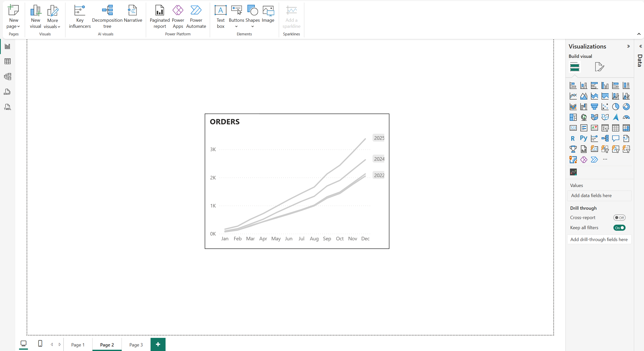Open the DAX query view in the sidebar

[7, 92]
